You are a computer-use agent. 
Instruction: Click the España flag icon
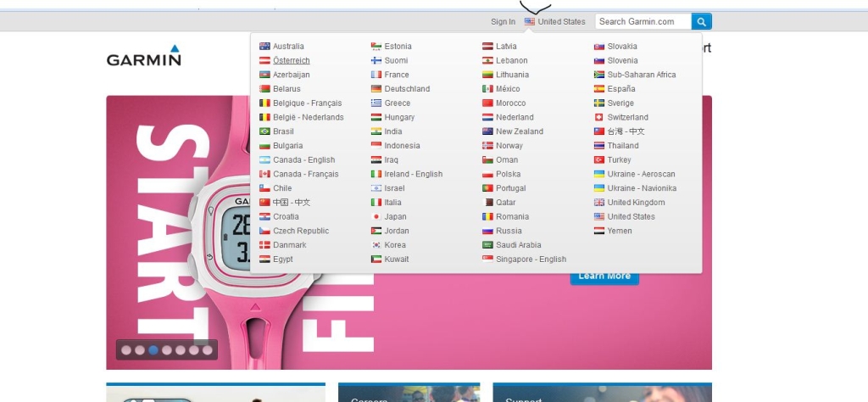click(x=599, y=89)
